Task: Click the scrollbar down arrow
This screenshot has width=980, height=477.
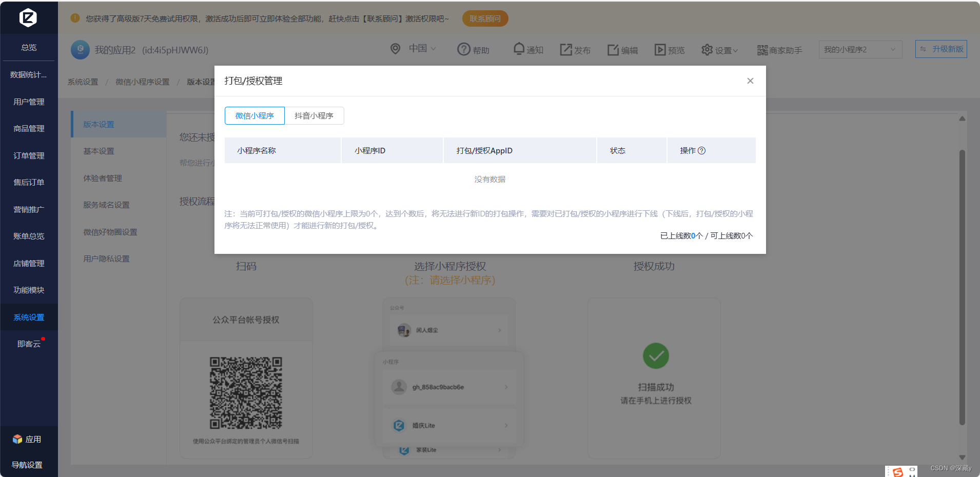Action: click(x=962, y=457)
